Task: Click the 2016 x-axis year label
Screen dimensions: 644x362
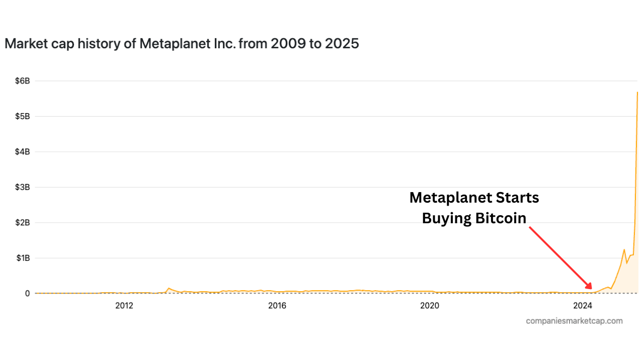Action: point(277,306)
